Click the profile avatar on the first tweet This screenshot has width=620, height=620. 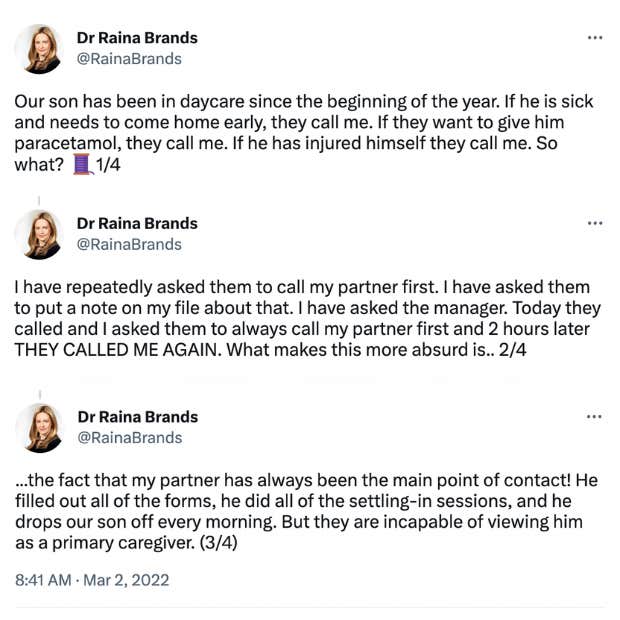pos(39,48)
